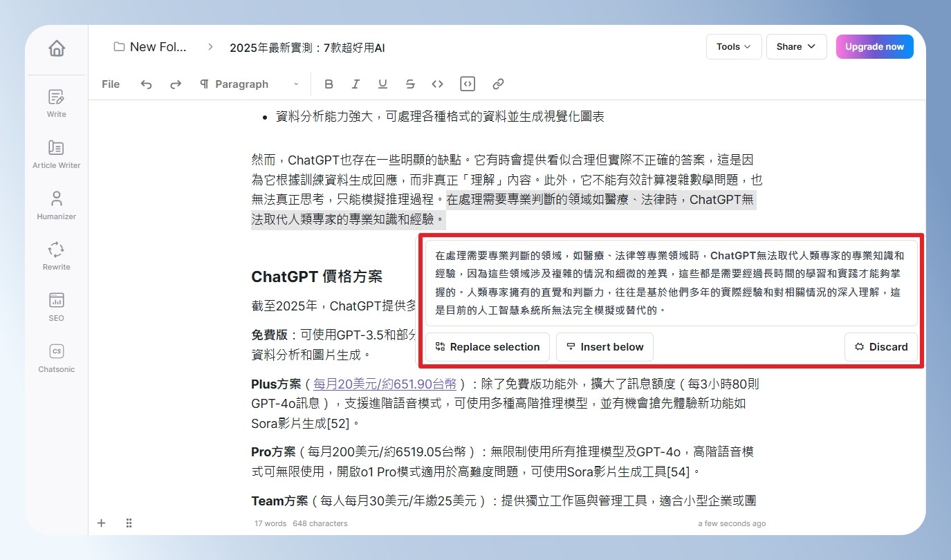Click the 'a few seconds ago' timestamp
The width and height of the screenshot is (951, 560).
[x=732, y=523]
